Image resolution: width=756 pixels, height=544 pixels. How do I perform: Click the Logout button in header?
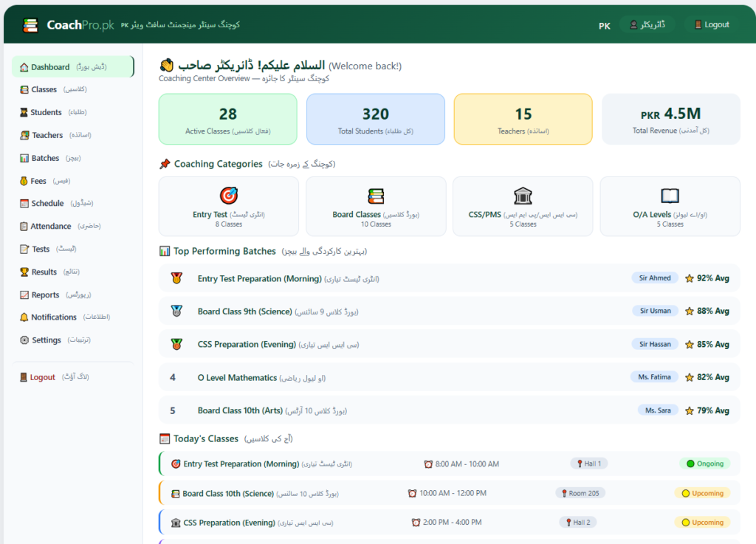pyautogui.click(x=711, y=24)
